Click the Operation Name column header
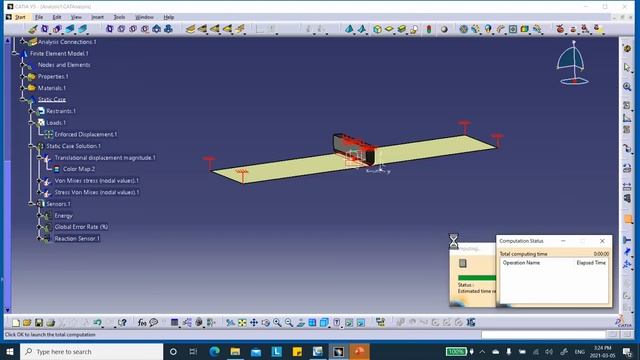This screenshot has height=360, width=640. [521, 263]
